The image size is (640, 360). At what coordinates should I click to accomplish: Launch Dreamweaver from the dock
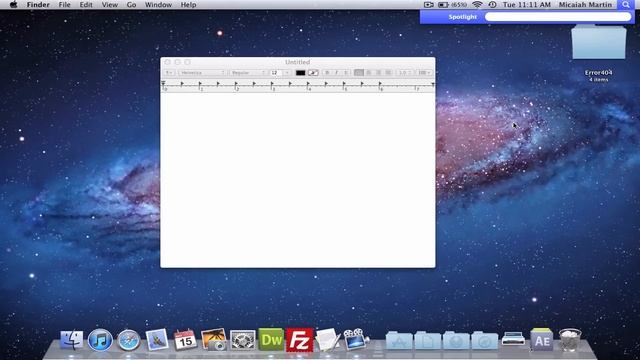(x=271, y=340)
